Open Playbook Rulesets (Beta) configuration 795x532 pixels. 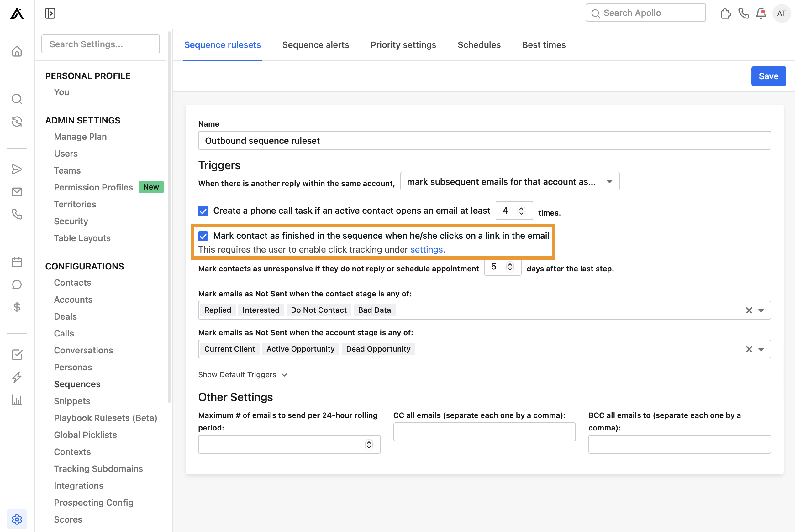[x=106, y=418]
